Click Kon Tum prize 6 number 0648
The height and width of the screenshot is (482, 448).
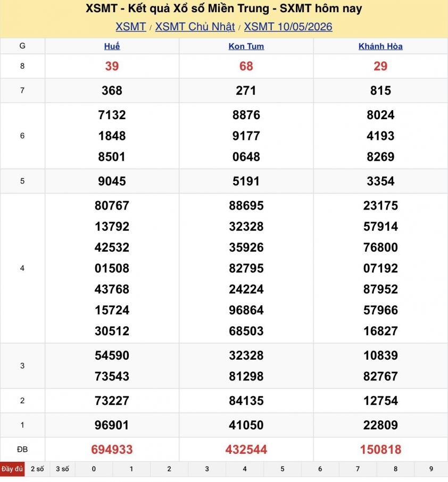pyautogui.click(x=246, y=157)
